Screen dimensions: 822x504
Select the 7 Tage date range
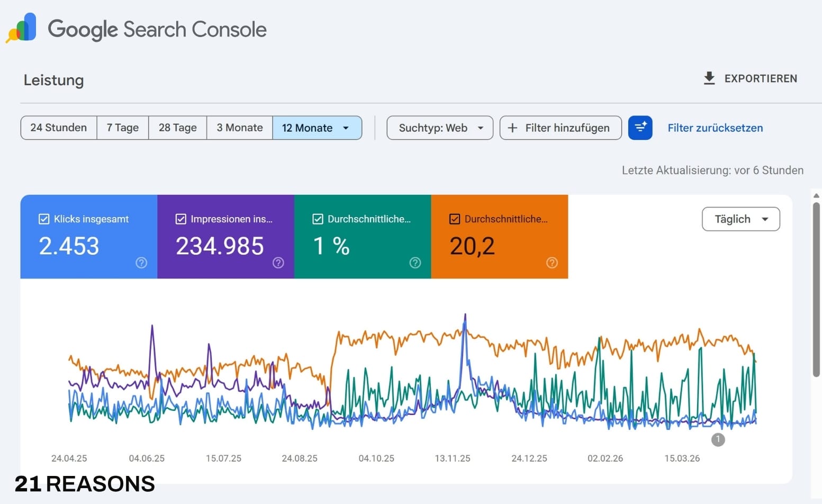point(123,128)
